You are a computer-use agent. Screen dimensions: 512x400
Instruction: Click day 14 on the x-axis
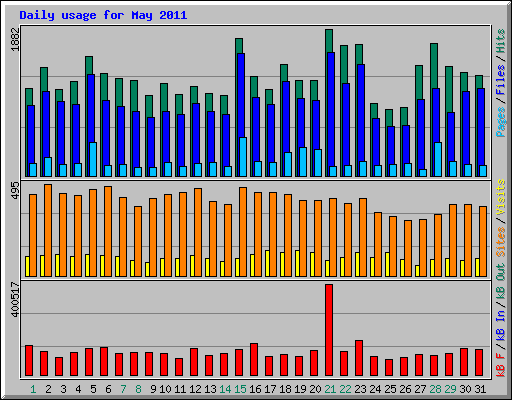(225, 389)
